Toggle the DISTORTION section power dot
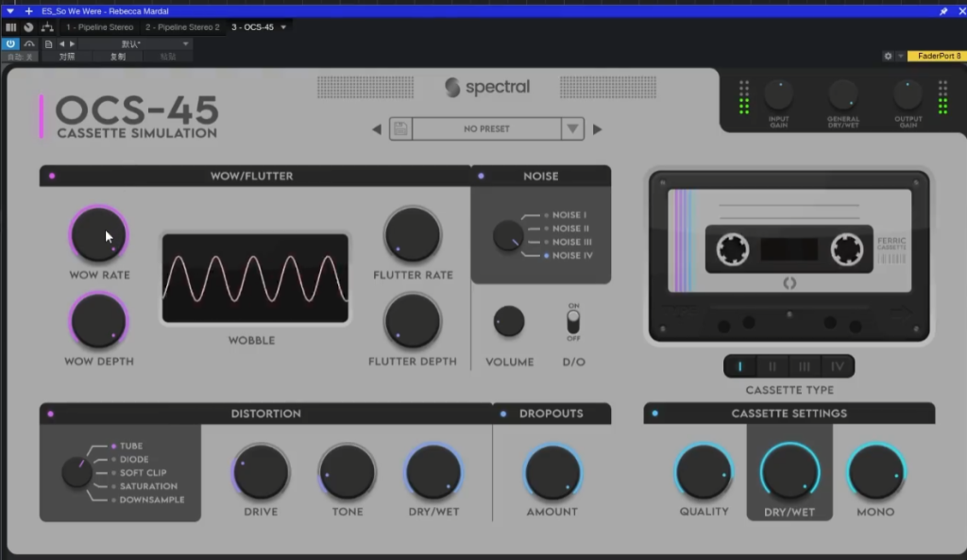 pos(51,414)
